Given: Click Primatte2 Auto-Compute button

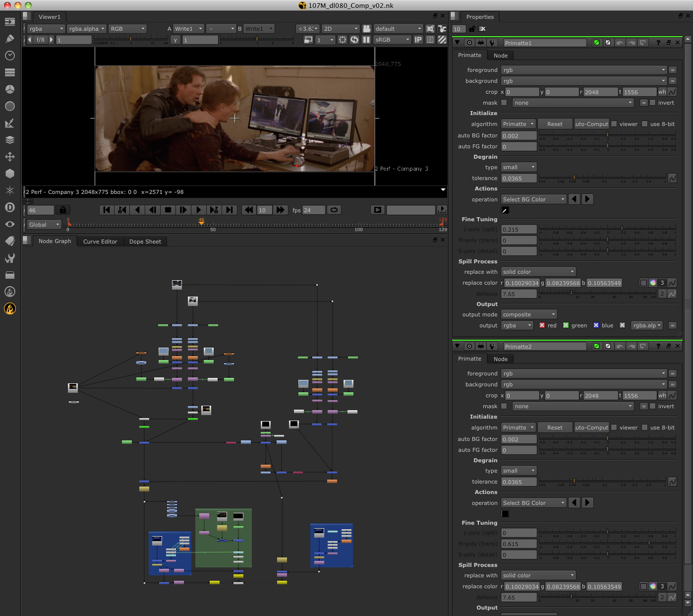Looking at the screenshot, I should pos(591,428).
